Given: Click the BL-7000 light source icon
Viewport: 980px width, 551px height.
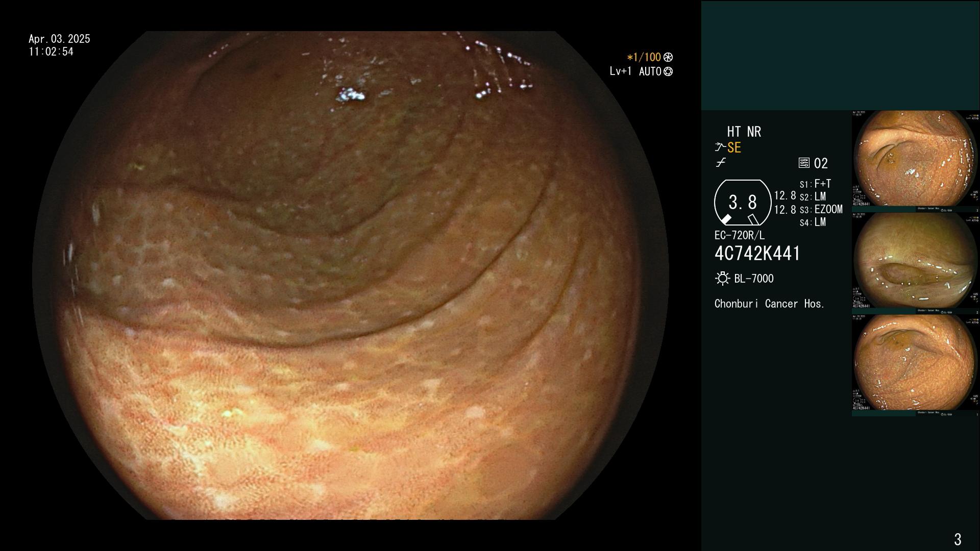Looking at the screenshot, I should [722, 279].
